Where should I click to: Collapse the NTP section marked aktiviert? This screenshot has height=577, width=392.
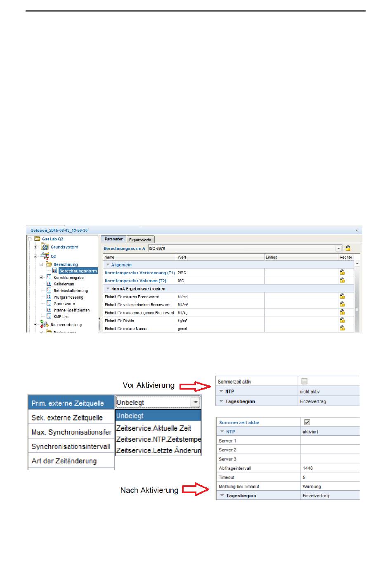click(x=222, y=432)
